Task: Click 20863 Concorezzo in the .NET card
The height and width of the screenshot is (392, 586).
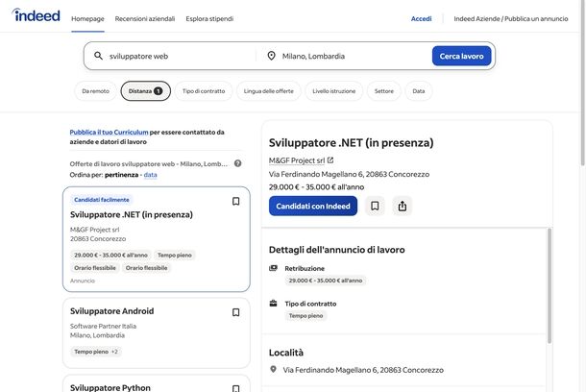Action: tap(98, 238)
